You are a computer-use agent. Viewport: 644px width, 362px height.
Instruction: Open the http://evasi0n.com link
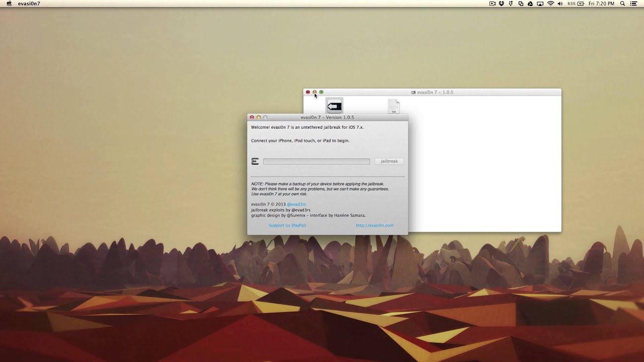coord(374,225)
